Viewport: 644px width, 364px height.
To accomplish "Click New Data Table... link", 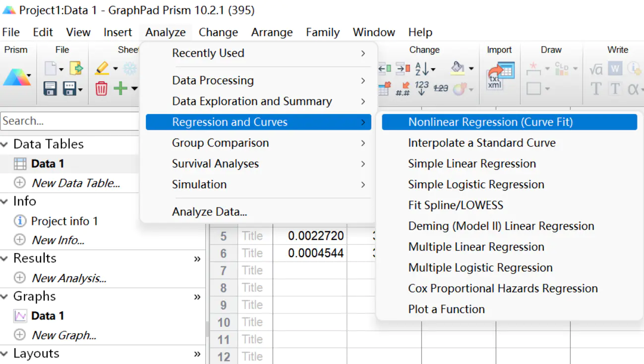I will click(x=76, y=183).
